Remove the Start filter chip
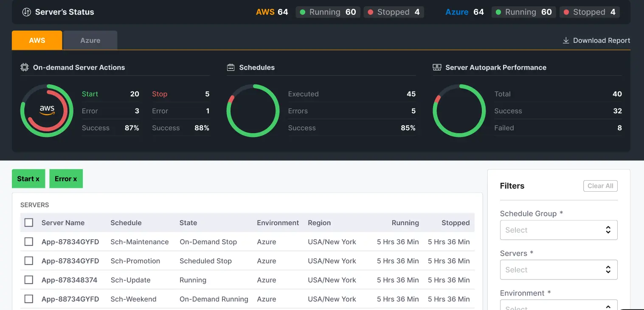This screenshot has height=310, width=644. (28, 179)
